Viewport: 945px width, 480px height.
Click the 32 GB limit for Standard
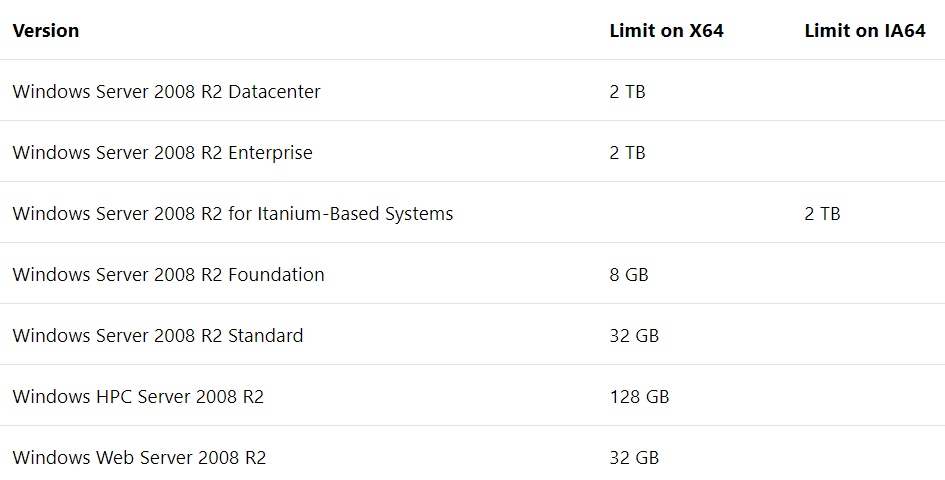(634, 335)
